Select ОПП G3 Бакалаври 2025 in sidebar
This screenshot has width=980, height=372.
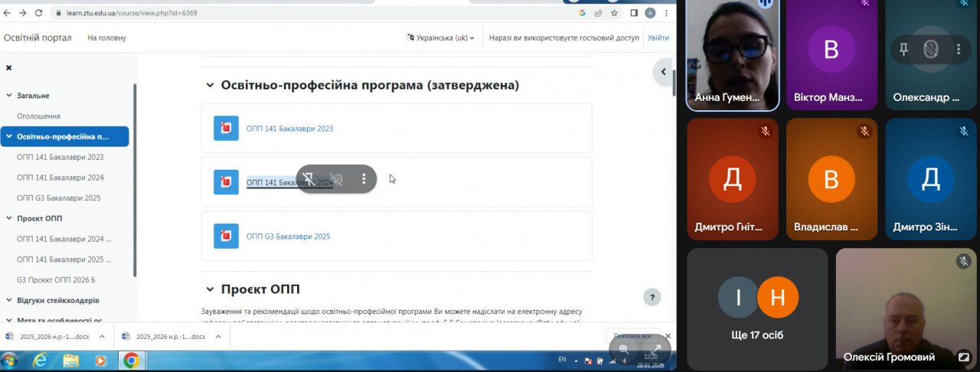point(58,197)
